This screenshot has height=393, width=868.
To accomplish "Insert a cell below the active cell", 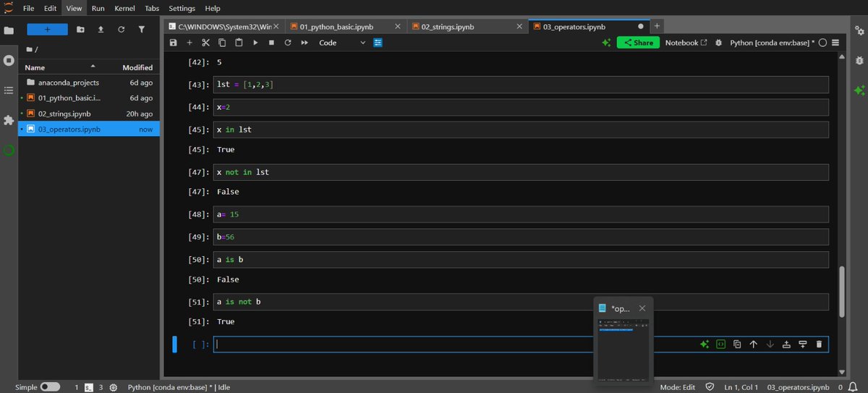I will (803, 345).
